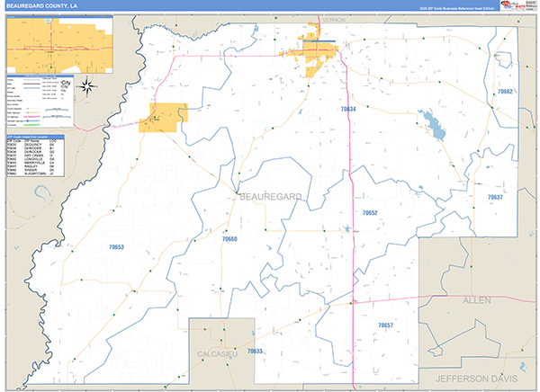The width and height of the screenshot is (540, 392).
Task: Click the JEFFERSON DAVIS county label
Action: pyautogui.click(x=477, y=379)
